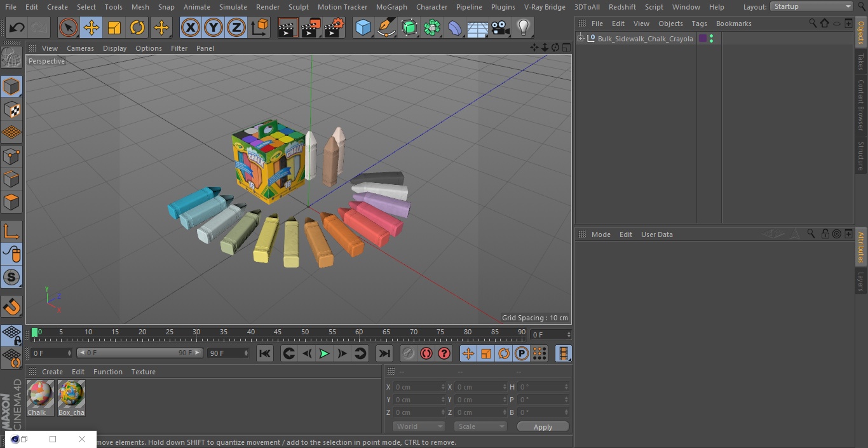Toggle Y axis lock

pyautogui.click(x=214, y=27)
